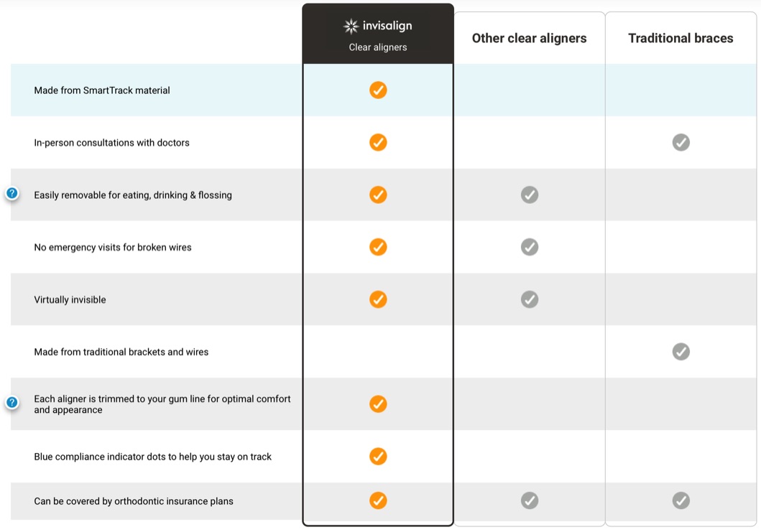The image size is (761, 532).
Task: Select the Other clear aligners column header
Action: click(529, 38)
